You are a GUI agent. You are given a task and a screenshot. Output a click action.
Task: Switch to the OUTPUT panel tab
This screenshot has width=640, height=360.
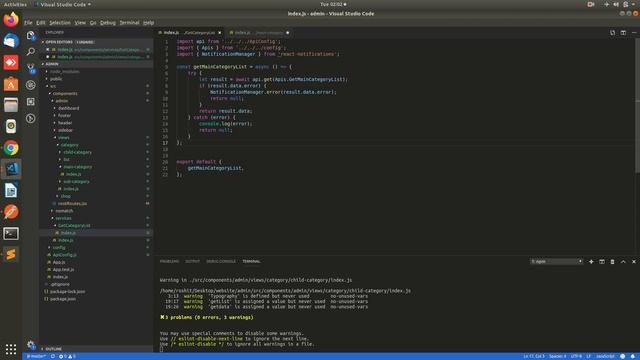click(x=193, y=262)
